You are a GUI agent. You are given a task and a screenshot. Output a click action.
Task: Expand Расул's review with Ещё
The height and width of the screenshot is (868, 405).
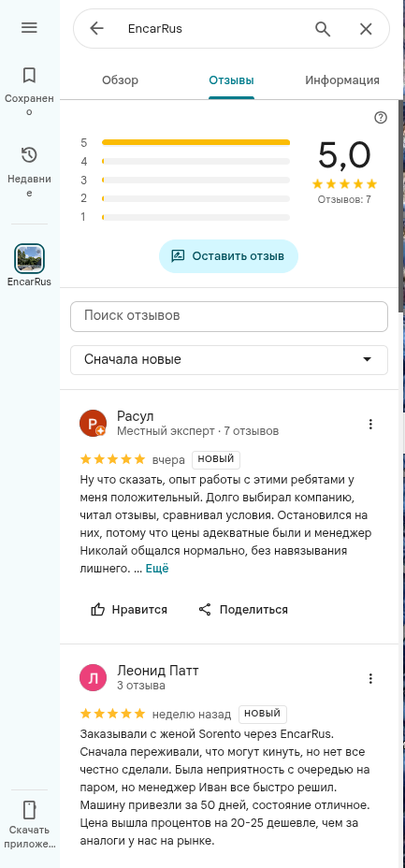(x=157, y=569)
